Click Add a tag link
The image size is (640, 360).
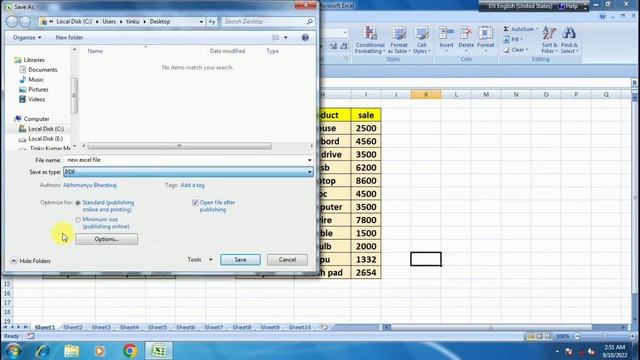[x=193, y=185]
